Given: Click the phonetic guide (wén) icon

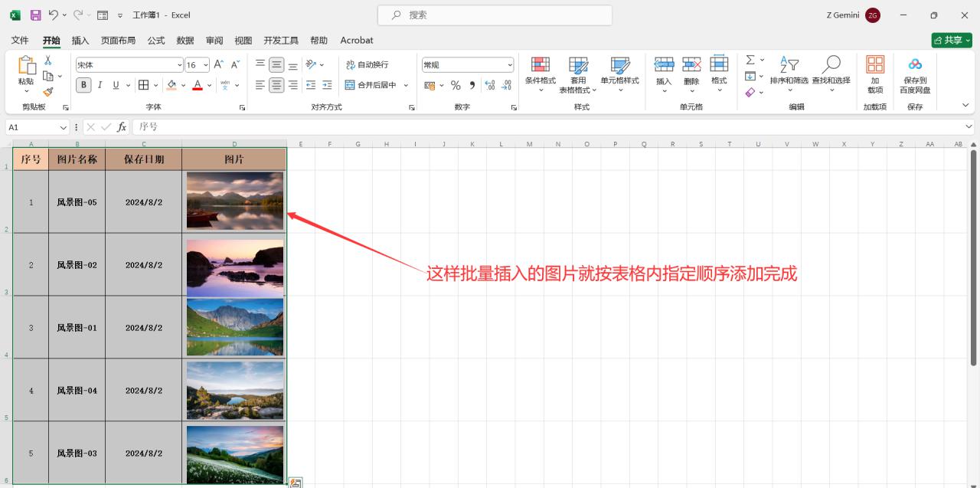Looking at the screenshot, I should [225, 85].
